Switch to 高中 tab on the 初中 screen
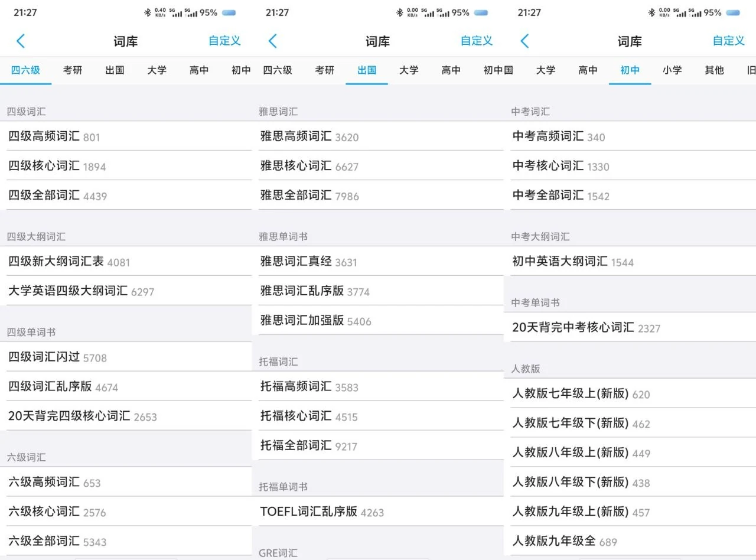Image resolution: width=756 pixels, height=560 pixels. click(x=588, y=70)
